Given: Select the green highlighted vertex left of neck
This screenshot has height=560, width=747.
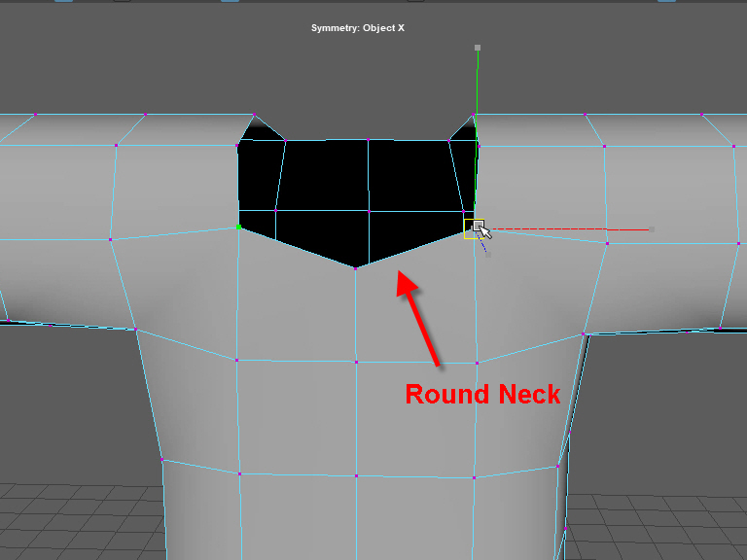Looking at the screenshot, I should (x=239, y=227).
